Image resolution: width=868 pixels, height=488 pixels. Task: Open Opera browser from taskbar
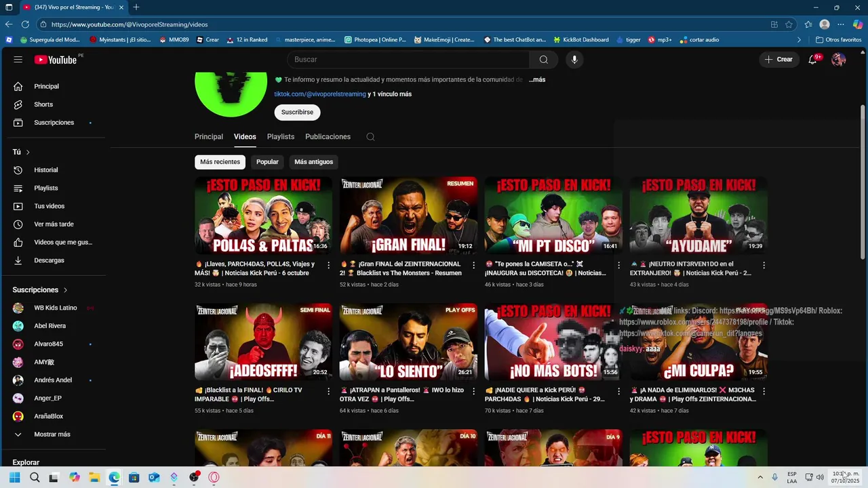click(214, 477)
